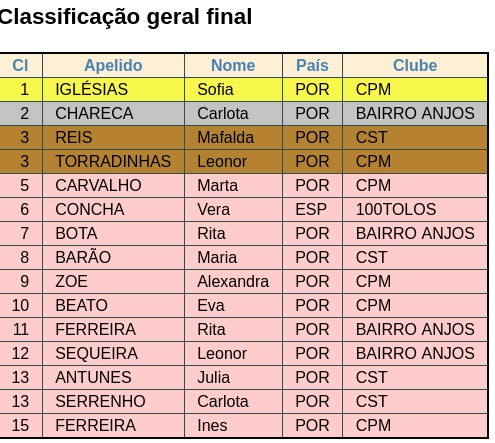The image size is (495, 443).
Task: Select the SERRENHO surname cell
Action: click(113, 401)
